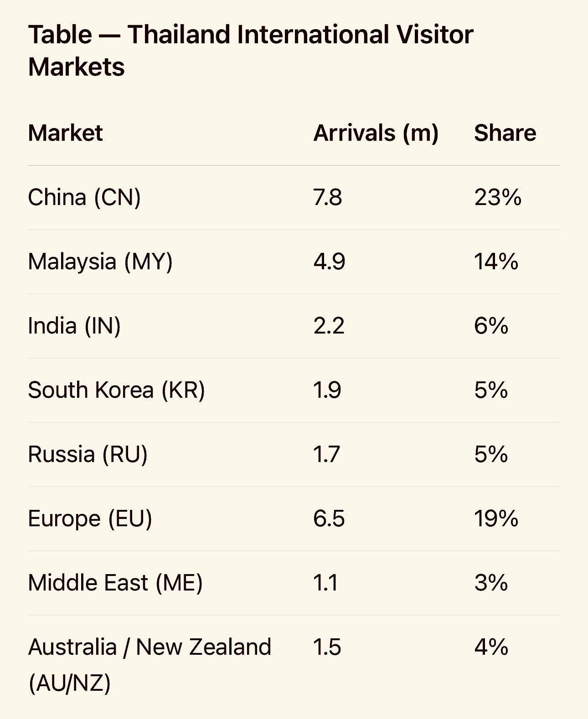The width and height of the screenshot is (588, 719).
Task: Click Europe's 19% share cell
Action: pos(496,519)
